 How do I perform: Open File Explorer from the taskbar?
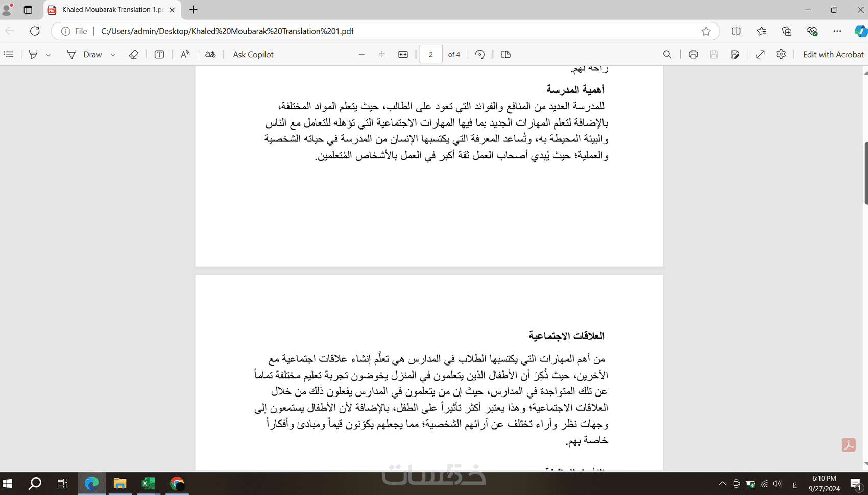[120, 483]
